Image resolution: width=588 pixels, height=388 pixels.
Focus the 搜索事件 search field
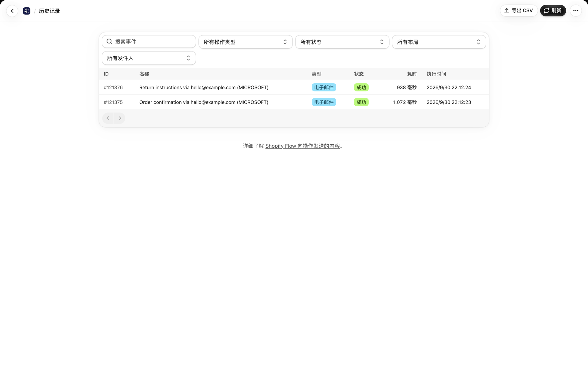tap(149, 42)
